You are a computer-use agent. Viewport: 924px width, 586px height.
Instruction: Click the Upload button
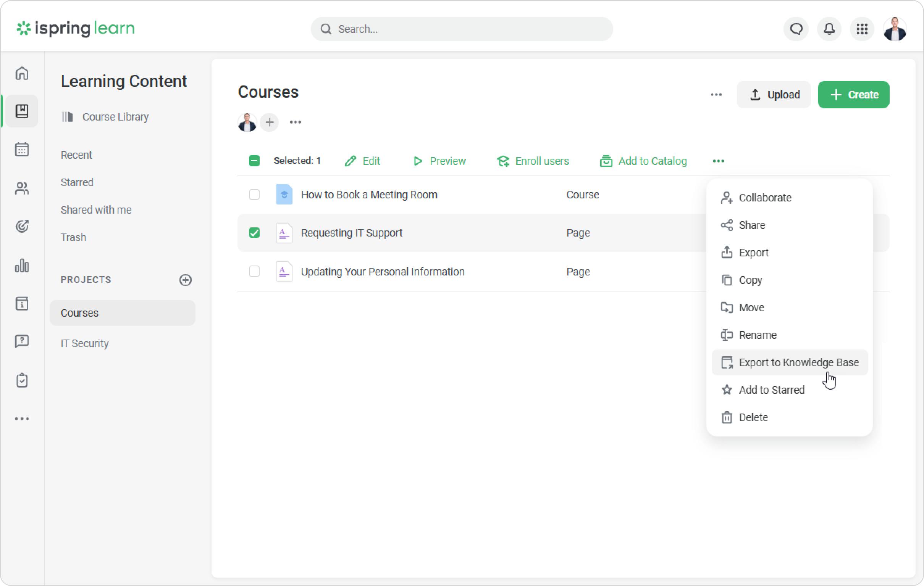coord(774,95)
